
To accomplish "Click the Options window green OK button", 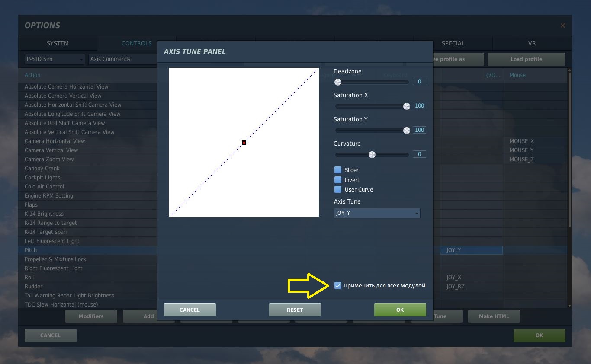I will pos(539,335).
